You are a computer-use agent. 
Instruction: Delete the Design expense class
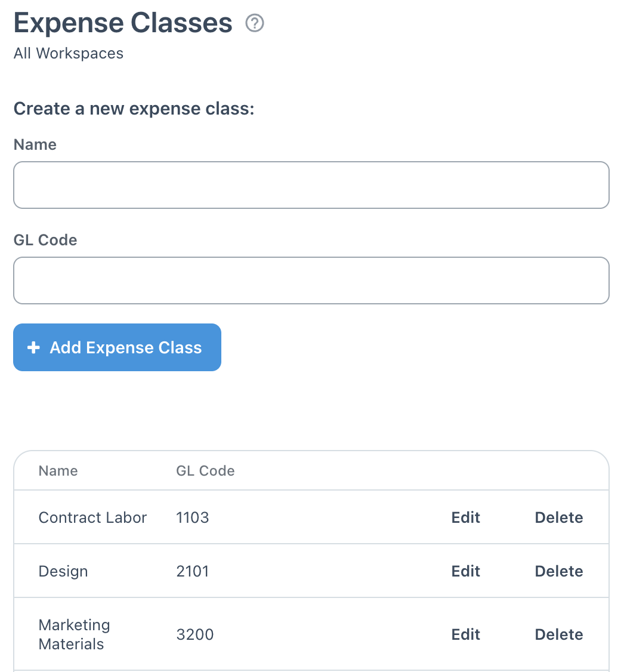click(559, 571)
